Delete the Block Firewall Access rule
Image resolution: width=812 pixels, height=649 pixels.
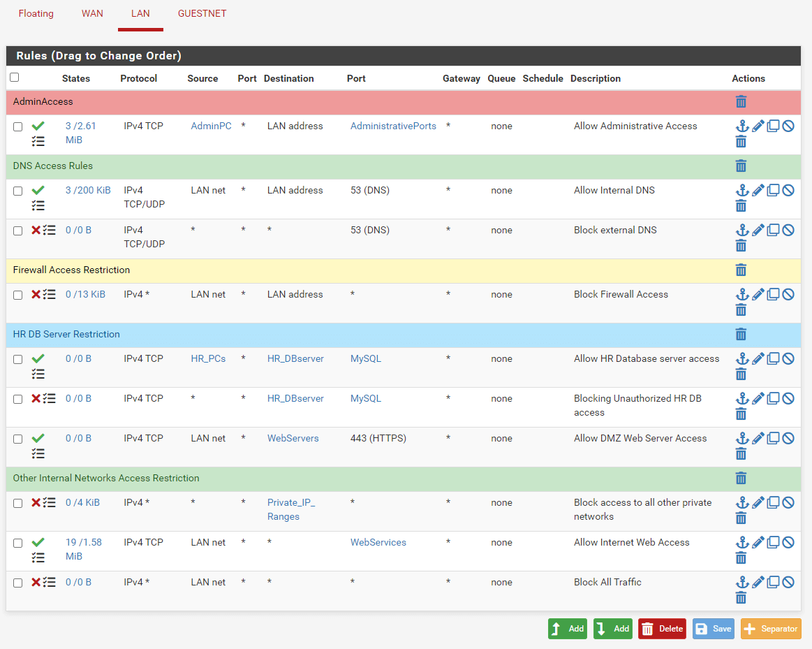741,309
